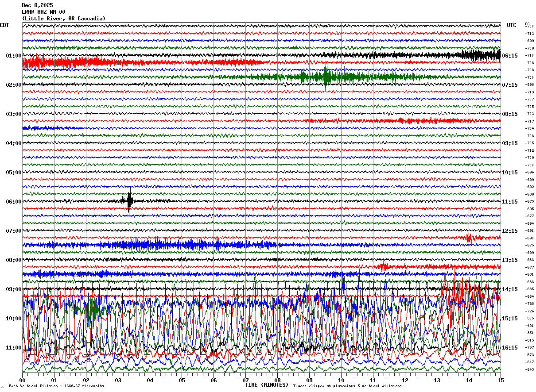The height and width of the screenshot is (392, 536).
Task: Click the DC offset value -647
Action: pos(529,362)
